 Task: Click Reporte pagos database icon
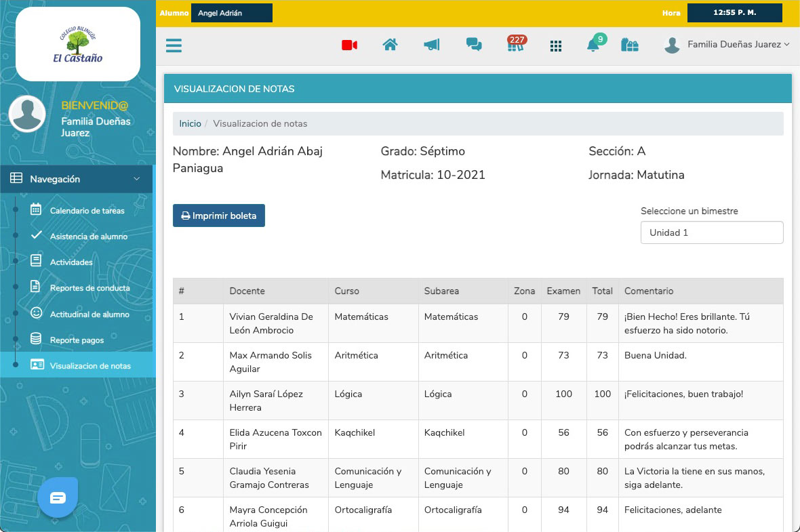(36, 339)
